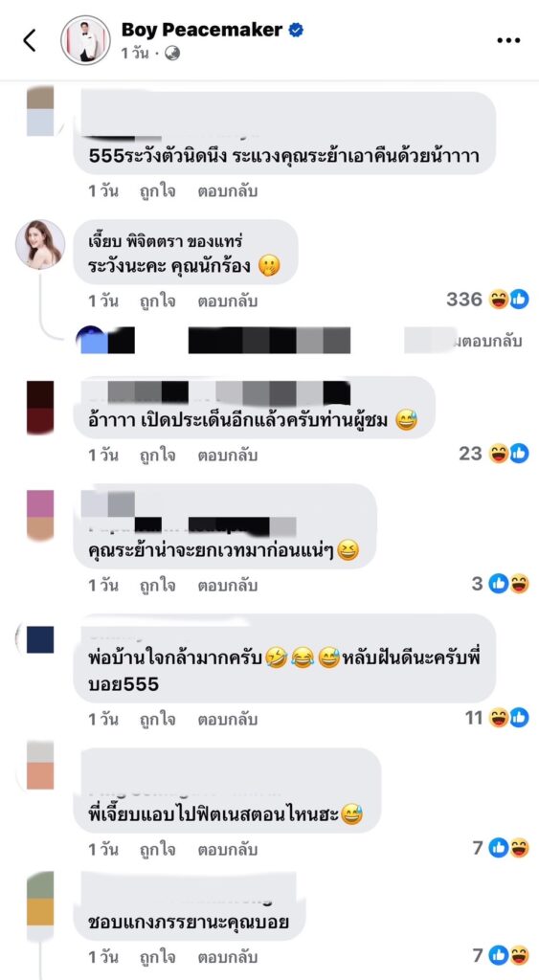Open the three-dots post options menu

(508, 40)
